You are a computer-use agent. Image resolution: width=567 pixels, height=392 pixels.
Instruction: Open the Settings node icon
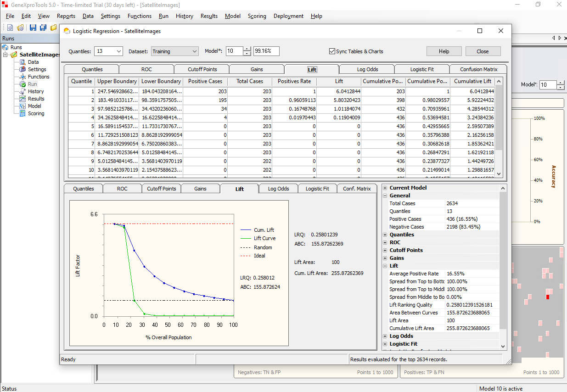[22, 69]
